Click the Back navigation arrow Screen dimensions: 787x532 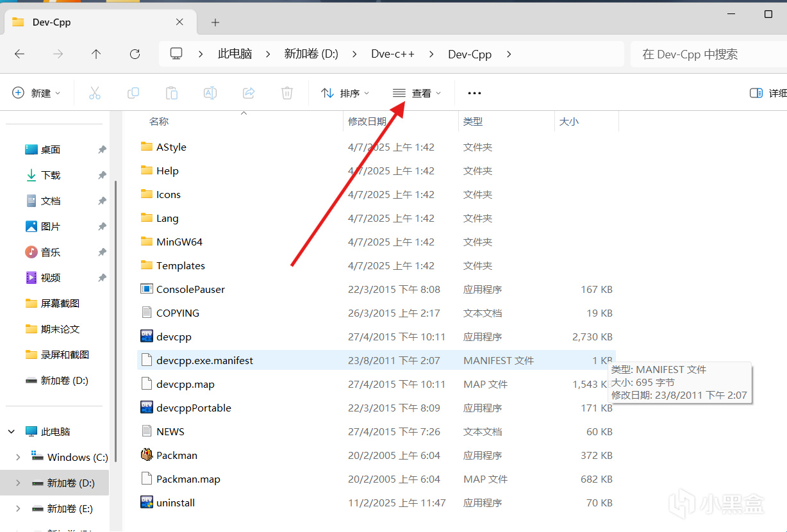(19, 54)
